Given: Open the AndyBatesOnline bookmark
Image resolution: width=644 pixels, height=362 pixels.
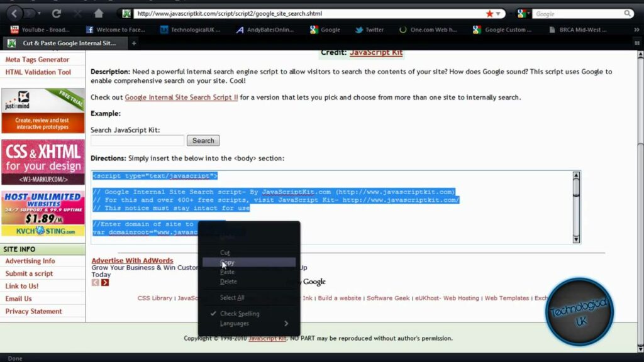Looking at the screenshot, I should [x=265, y=30].
